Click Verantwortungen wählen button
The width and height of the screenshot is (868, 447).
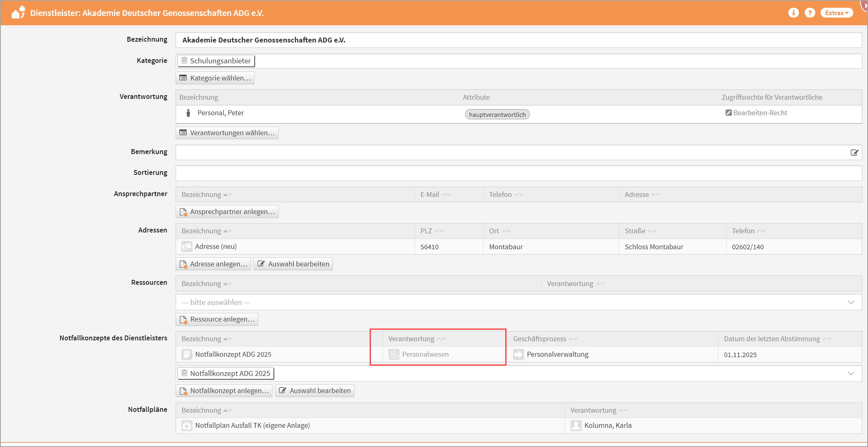[227, 133]
